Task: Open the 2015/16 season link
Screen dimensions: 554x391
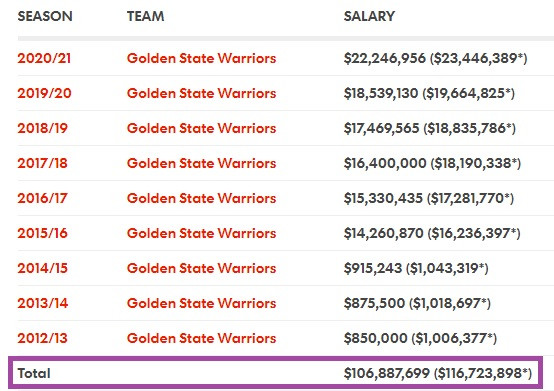Action: [42, 233]
